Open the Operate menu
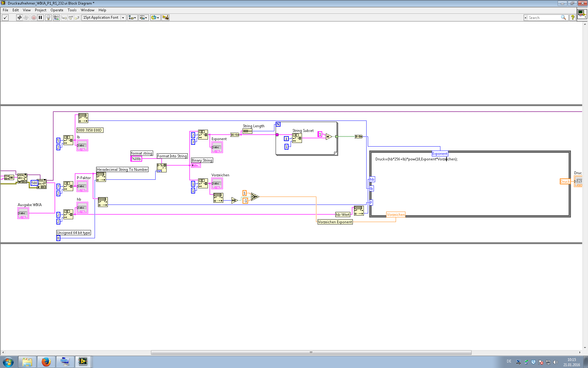Screen dimensions: 588x368 (57, 10)
